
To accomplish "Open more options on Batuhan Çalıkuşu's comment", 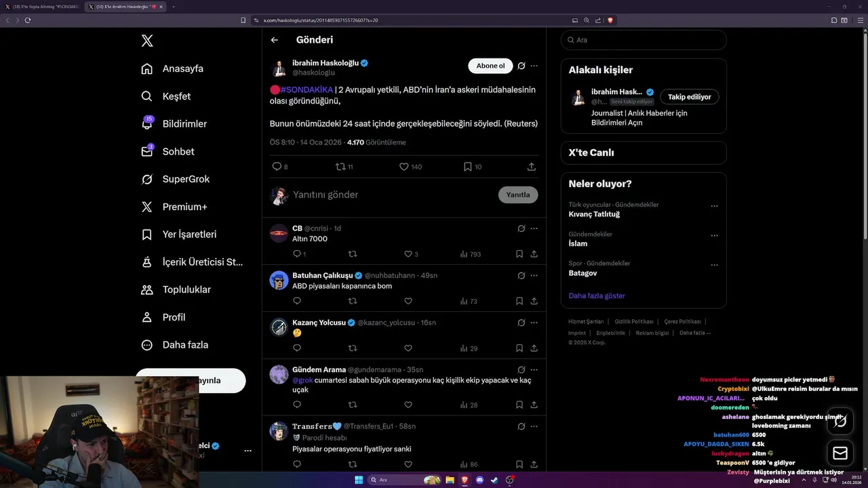I will (x=534, y=276).
